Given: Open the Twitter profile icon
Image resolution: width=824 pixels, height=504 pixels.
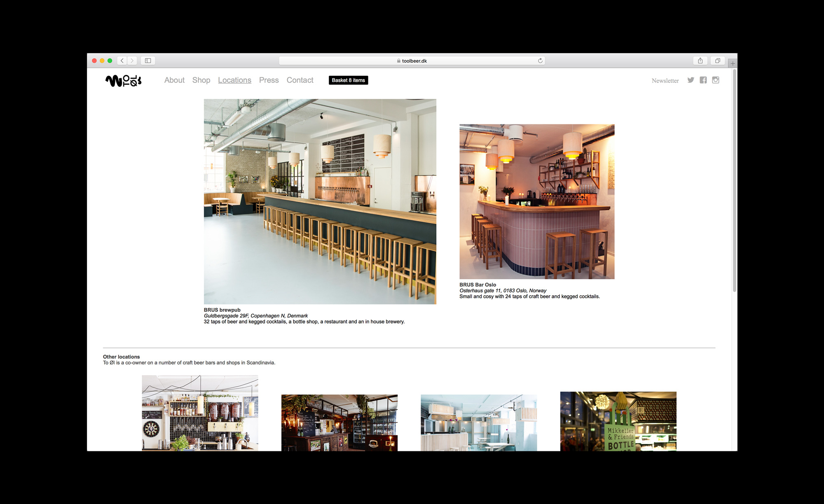Looking at the screenshot, I should coord(691,80).
